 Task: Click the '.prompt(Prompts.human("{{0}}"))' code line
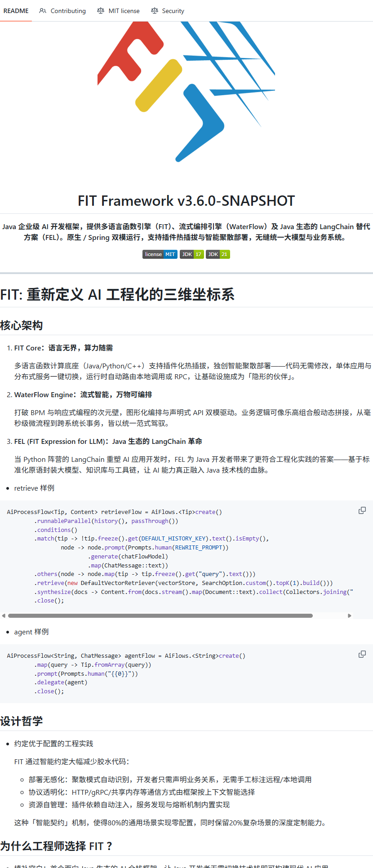[x=86, y=673]
